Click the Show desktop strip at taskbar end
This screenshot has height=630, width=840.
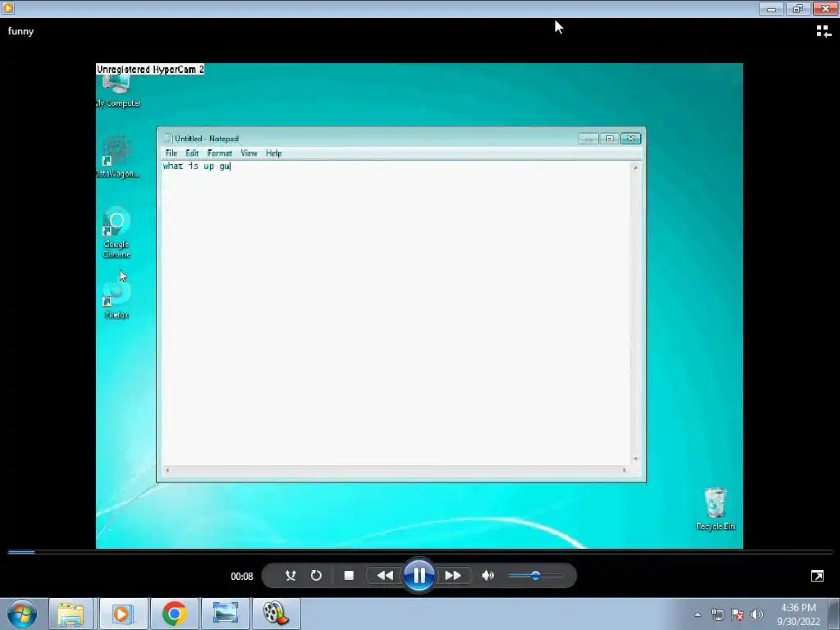(x=834, y=614)
